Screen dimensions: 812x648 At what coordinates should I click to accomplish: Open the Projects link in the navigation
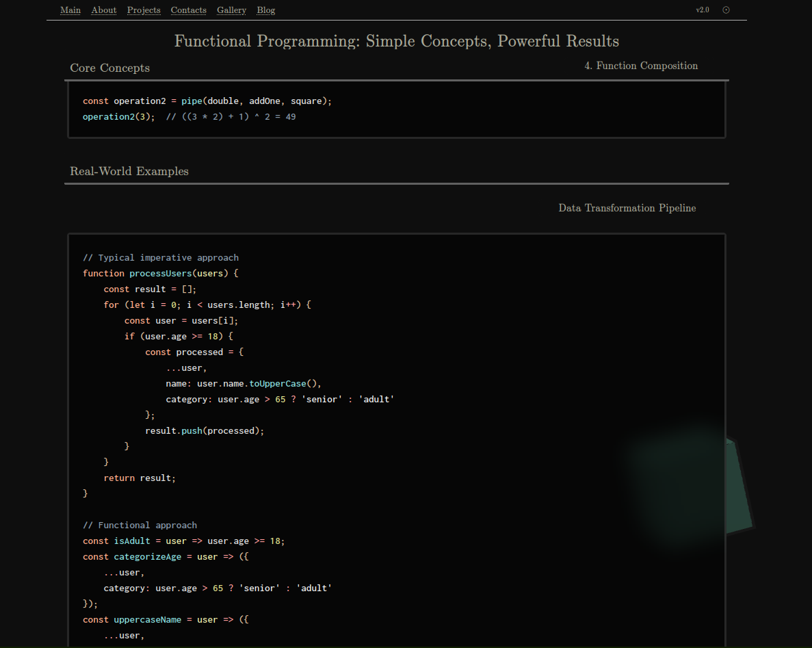pyautogui.click(x=144, y=10)
